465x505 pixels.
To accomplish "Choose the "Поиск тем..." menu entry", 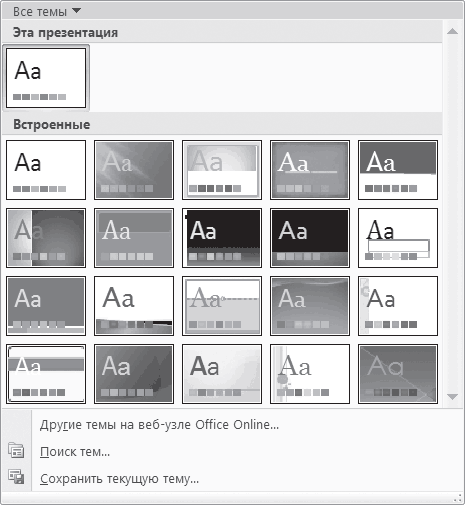I will click(x=75, y=452).
